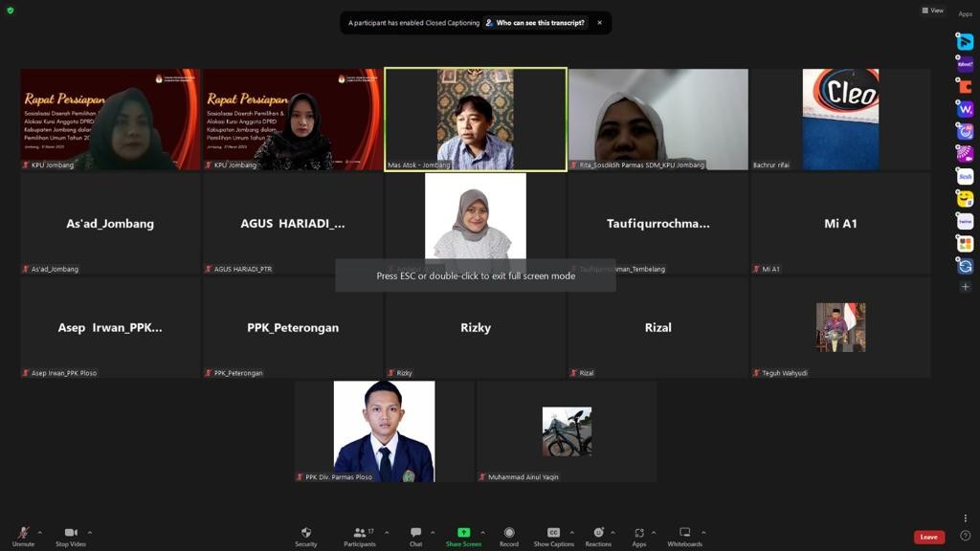
Task: Unmute the microphone
Action: click(23, 534)
